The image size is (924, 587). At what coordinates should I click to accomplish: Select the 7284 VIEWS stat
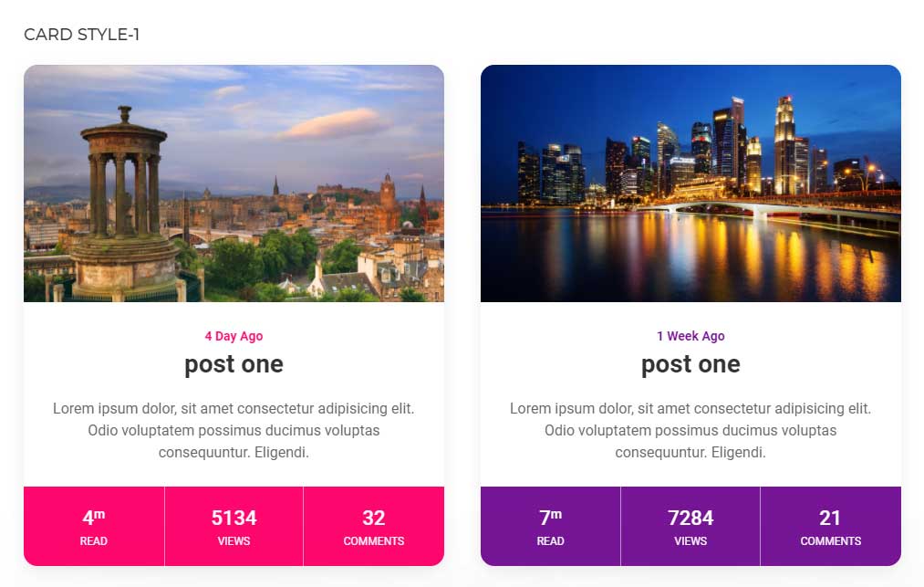click(690, 526)
